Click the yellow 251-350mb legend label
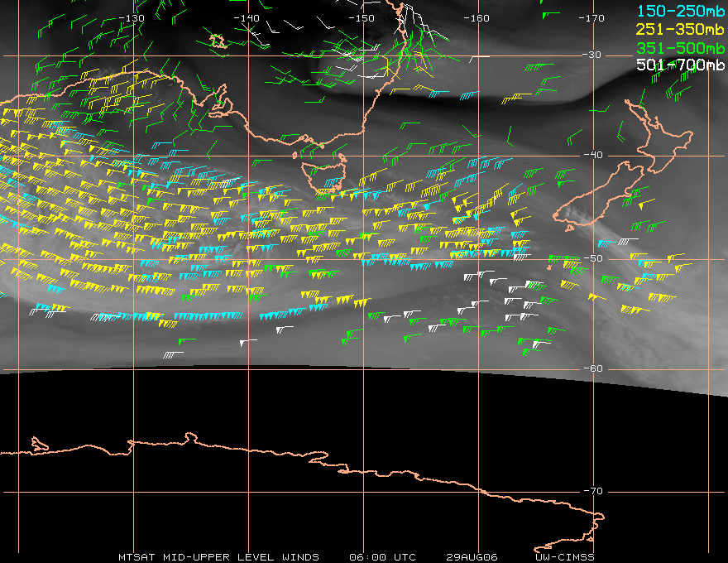This screenshot has height=563, width=728. pyautogui.click(x=682, y=28)
